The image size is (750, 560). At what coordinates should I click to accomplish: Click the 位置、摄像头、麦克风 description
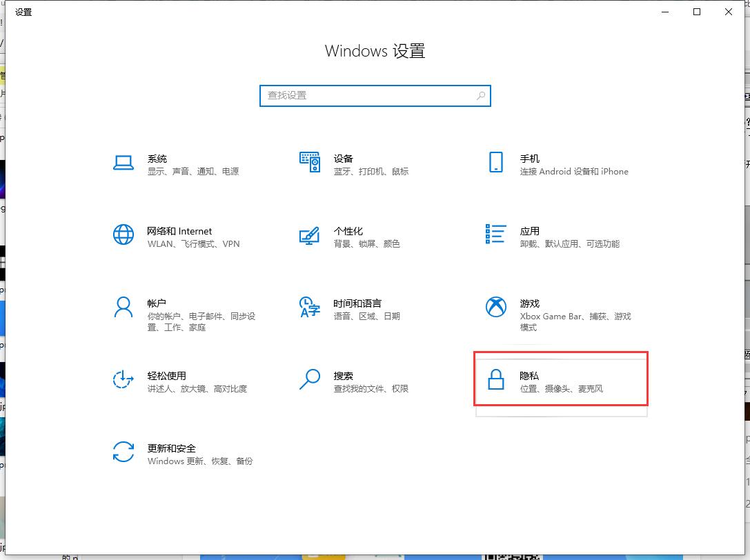562,389
